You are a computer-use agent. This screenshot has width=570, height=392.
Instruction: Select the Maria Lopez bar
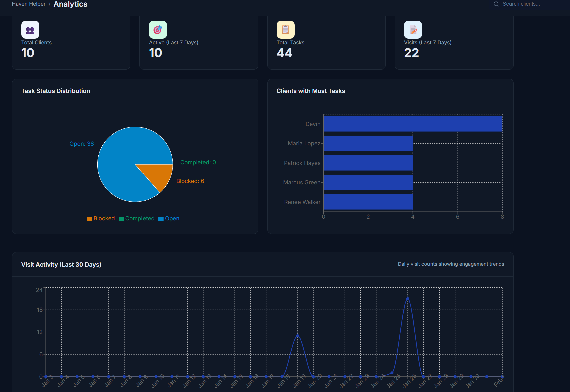[368, 143]
